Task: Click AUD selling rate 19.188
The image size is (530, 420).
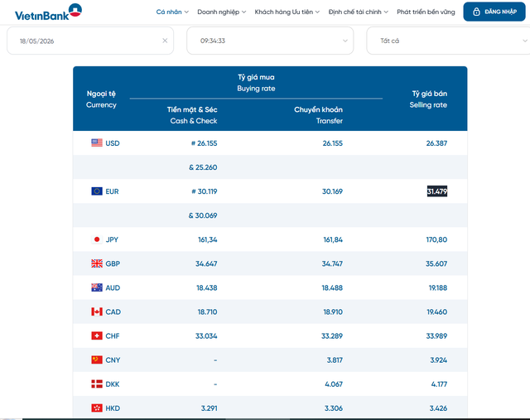Action: point(438,287)
